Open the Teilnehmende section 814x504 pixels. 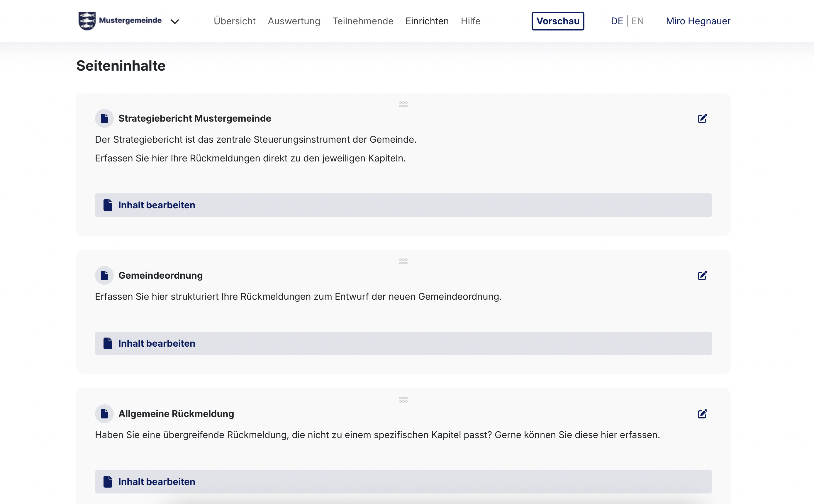(x=363, y=21)
